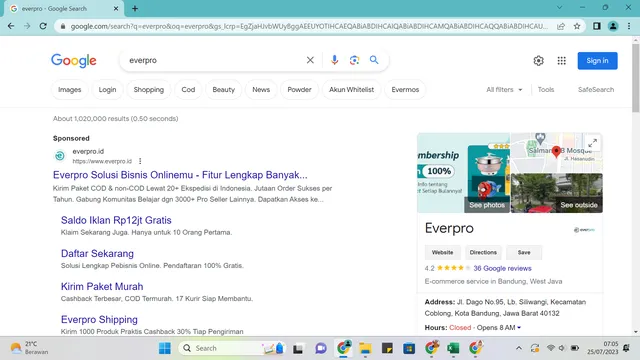The width and height of the screenshot is (640, 360).
Task: Select the Akun Whitelist chip
Action: [x=351, y=89]
